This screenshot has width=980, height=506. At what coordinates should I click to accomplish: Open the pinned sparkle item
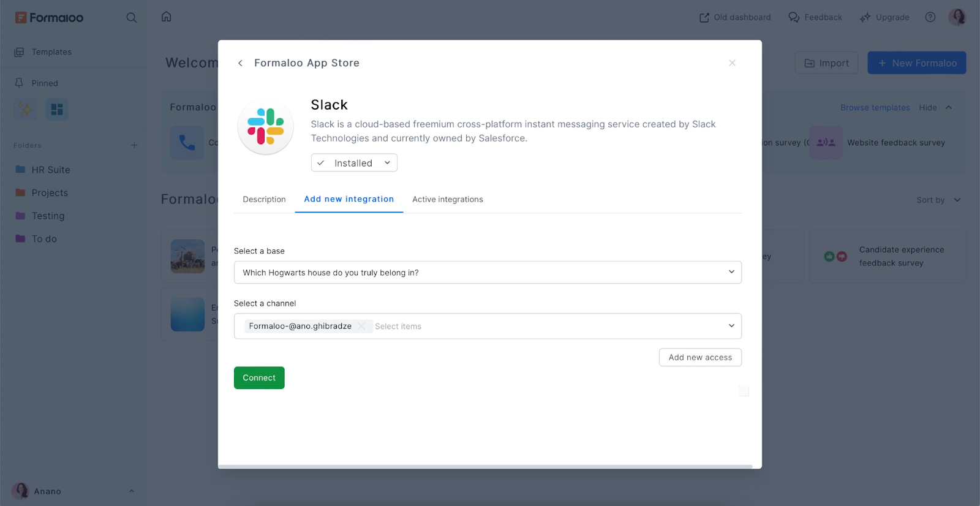point(25,110)
